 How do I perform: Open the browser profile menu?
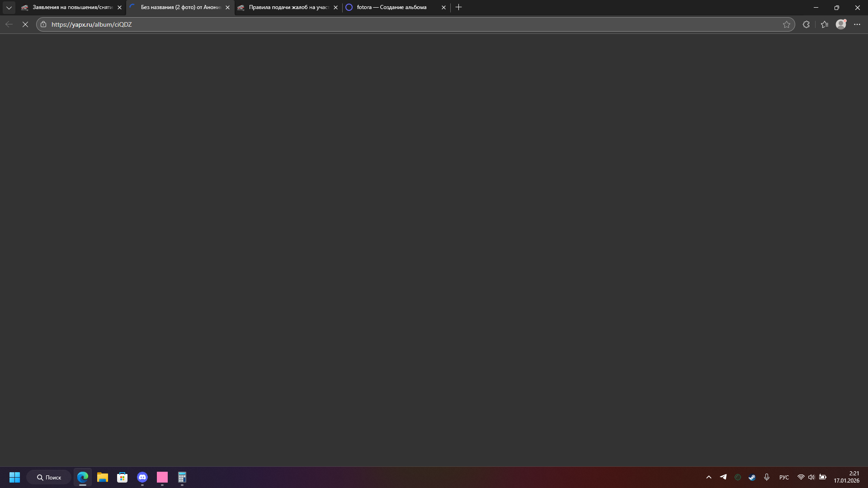tap(841, 24)
